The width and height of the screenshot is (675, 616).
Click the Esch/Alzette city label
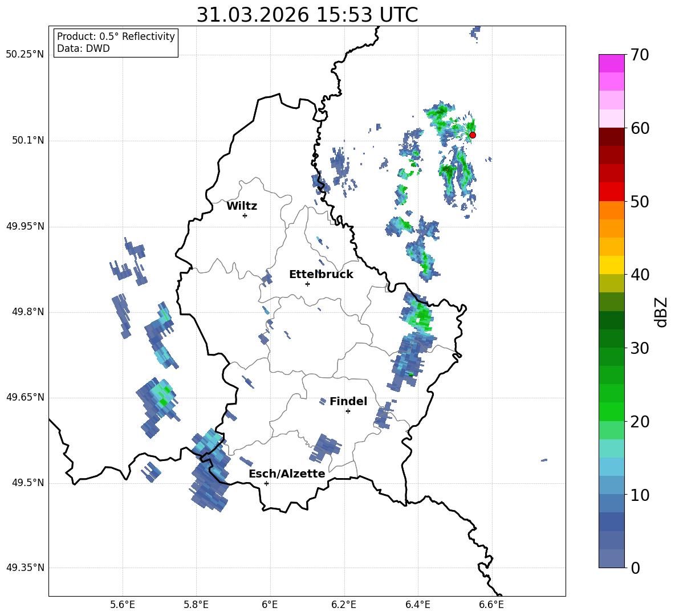coord(287,474)
